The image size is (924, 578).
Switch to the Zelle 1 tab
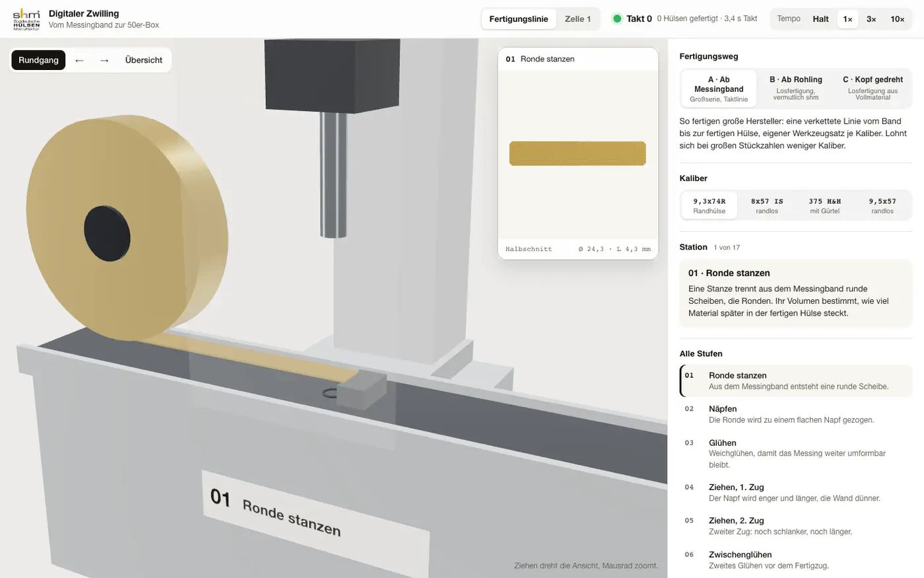pyautogui.click(x=578, y=19)
